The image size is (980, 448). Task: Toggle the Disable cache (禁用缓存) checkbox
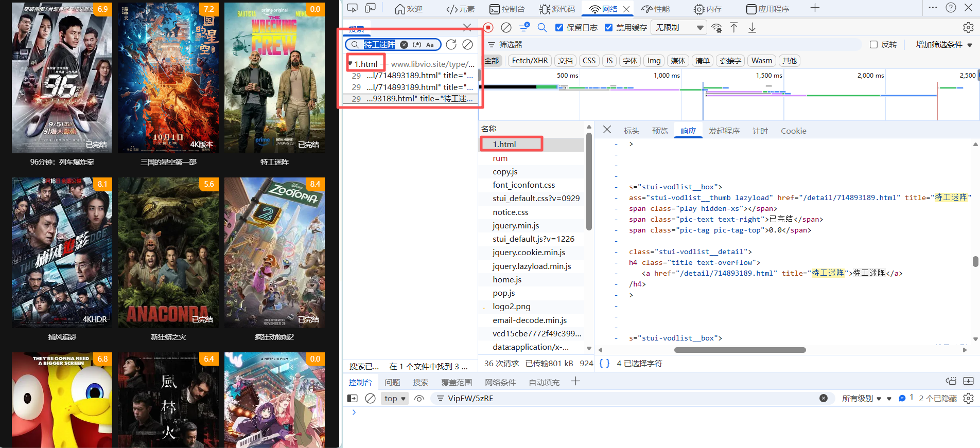(x=609, y=28)
